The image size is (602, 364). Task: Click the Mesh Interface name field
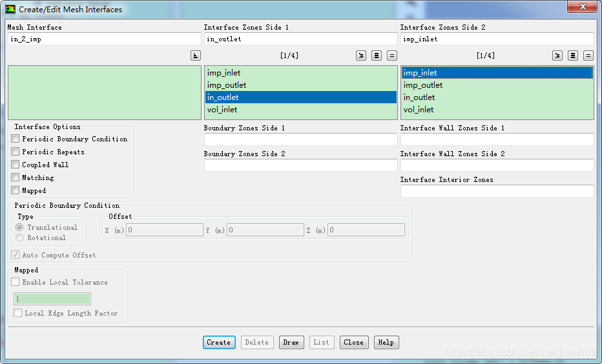tap(104, 39)
